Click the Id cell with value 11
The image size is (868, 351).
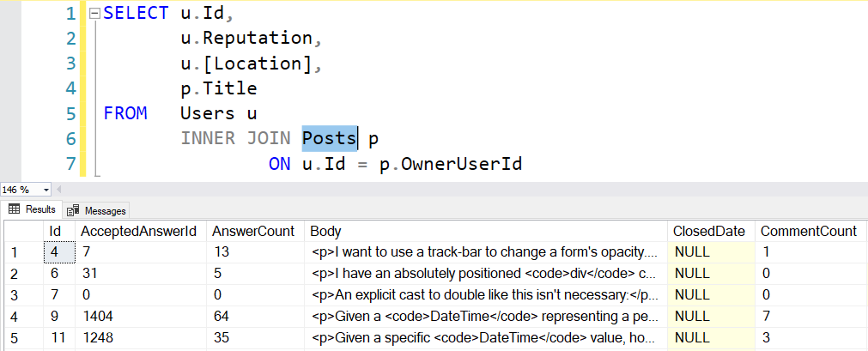[x=59, y=338]
